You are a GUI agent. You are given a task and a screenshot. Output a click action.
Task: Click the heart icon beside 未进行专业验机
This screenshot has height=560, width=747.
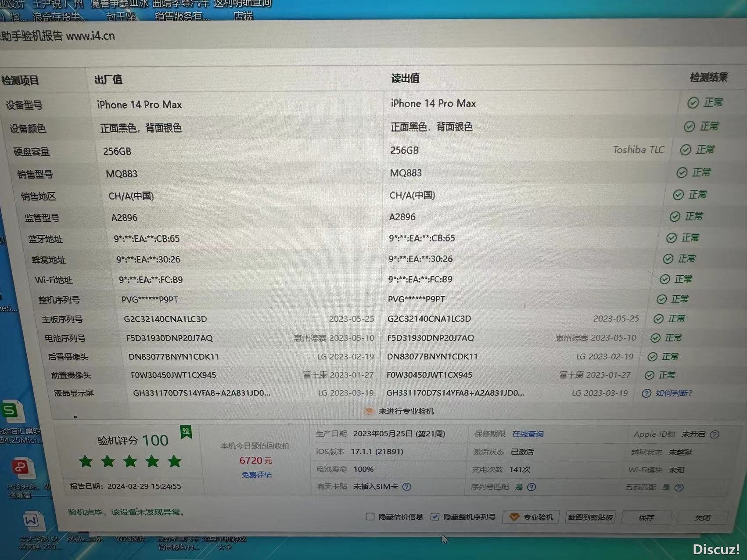(369, 411)
